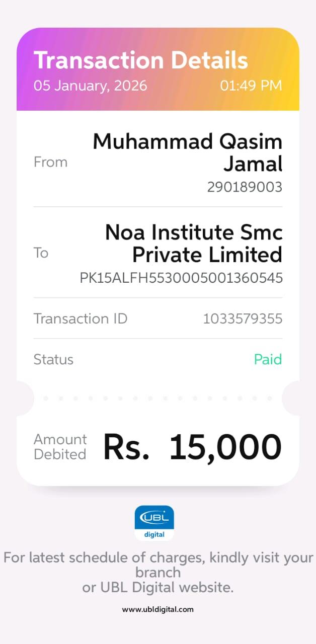The height and width of the screenshot is (644, 316).
Task: Tap the UBL digital logo icon
Action: 154,522
